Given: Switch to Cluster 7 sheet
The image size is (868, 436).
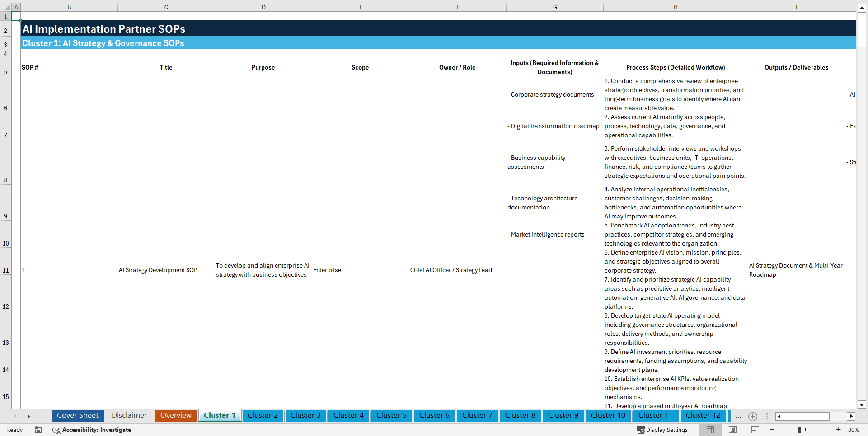Looking at the screenshot, I should [x=477, y=416].
